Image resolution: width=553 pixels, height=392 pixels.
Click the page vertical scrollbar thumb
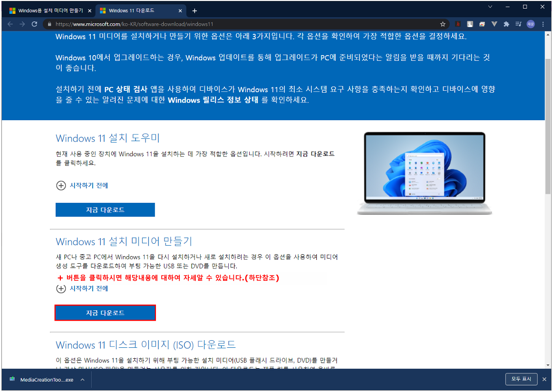(x=548, y=126)
